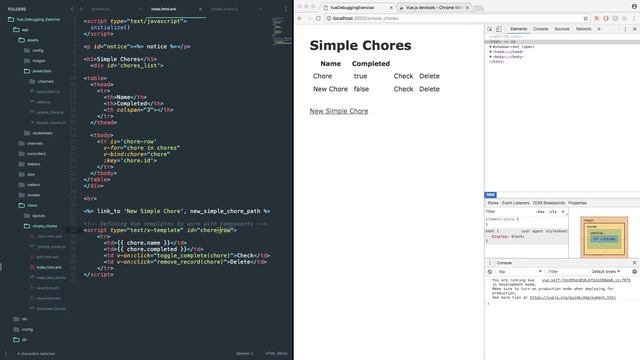Viewport: 640px width, 360px height.
Task: Open Chrome's three-dot menu
Action: 634,18
